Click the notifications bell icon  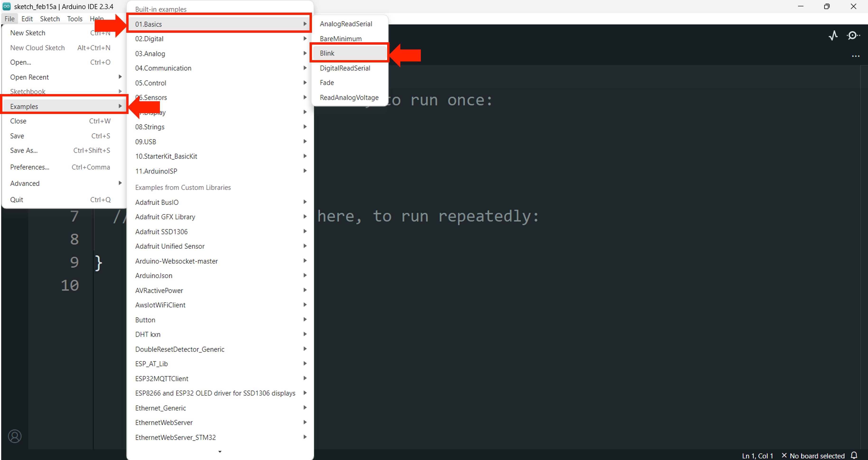[854, 455]
